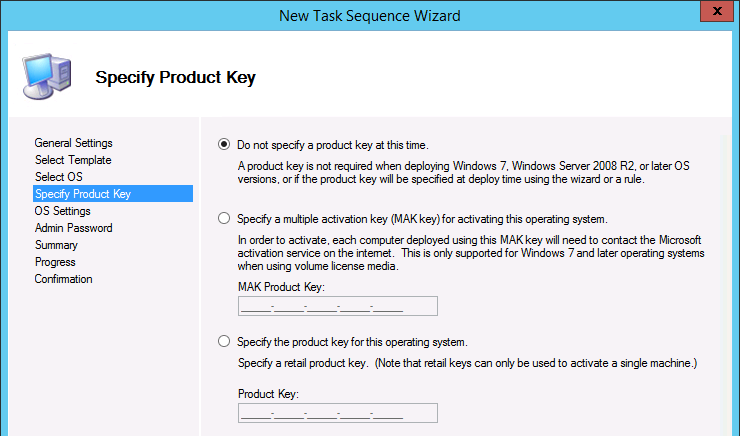Click the 'Product Key:' label near bottom
The height and width of the screenshot is (436, 740).
coord(268,393)
